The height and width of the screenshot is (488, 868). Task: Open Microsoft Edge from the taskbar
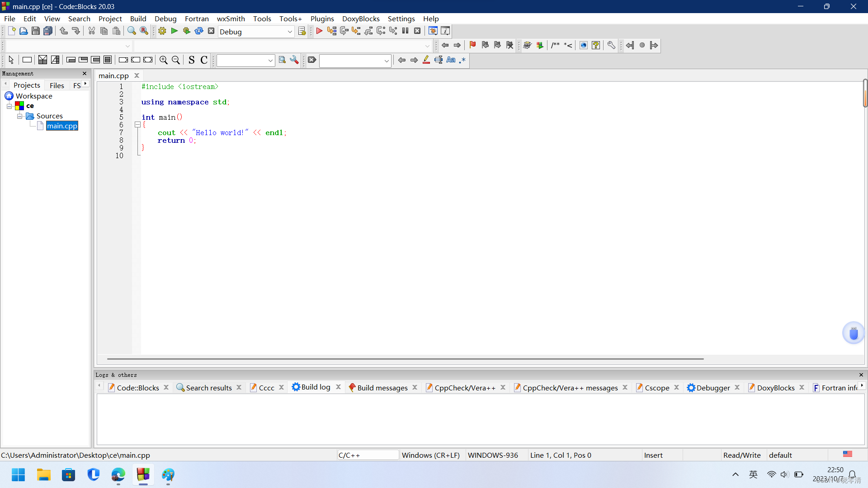coord(118,475)
